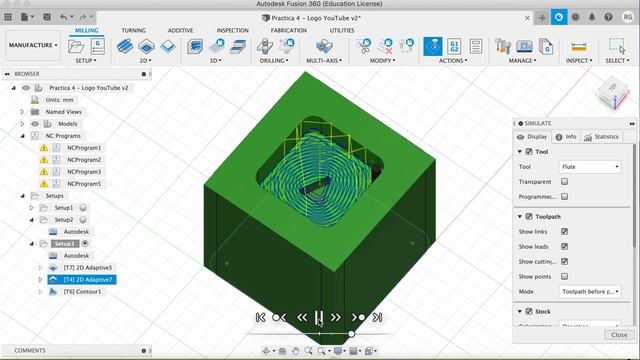Switch to the UTILITIES tab

pyautogui.click(x=342, y=30)
